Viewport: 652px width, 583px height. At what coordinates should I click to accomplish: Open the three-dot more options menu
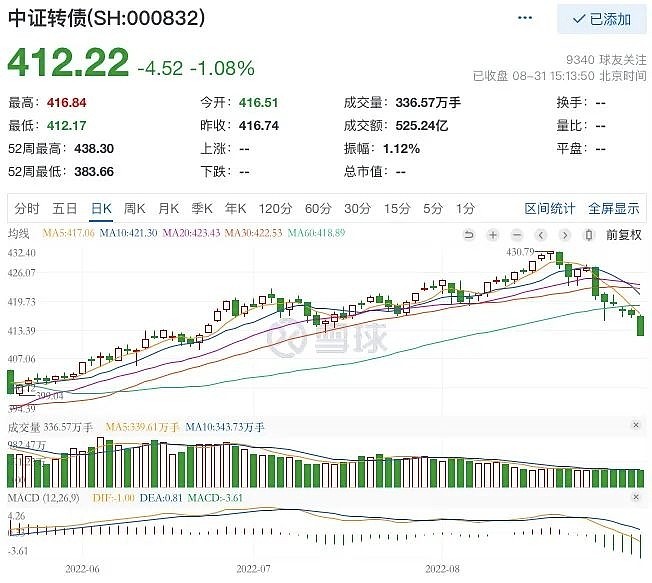(x=525, y=18)
